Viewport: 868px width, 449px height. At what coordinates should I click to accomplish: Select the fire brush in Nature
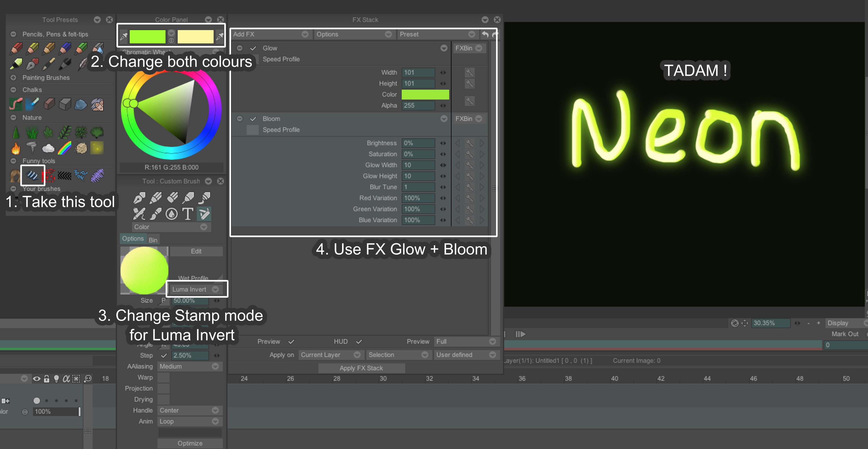(x=16, y=148)
